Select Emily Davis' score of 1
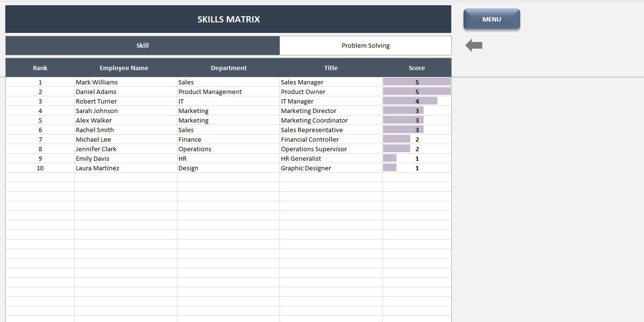Image resolution: width=644 pixels, height=322 pixels. click(416, 158)
